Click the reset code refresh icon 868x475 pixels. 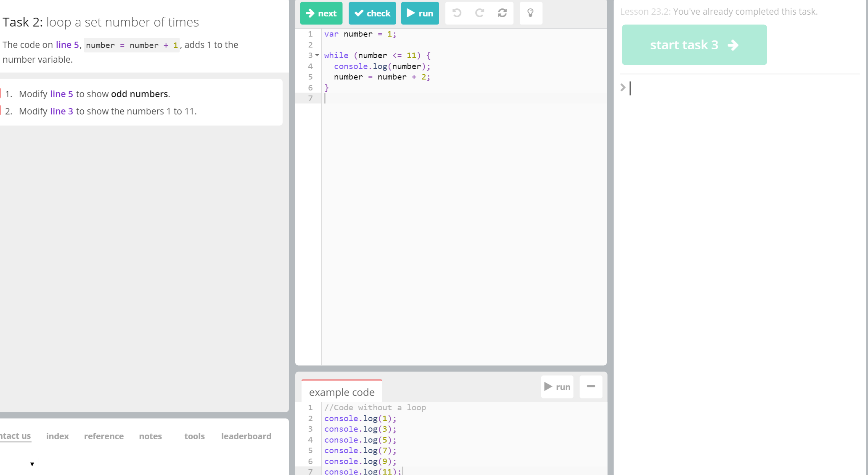point(502,13)
